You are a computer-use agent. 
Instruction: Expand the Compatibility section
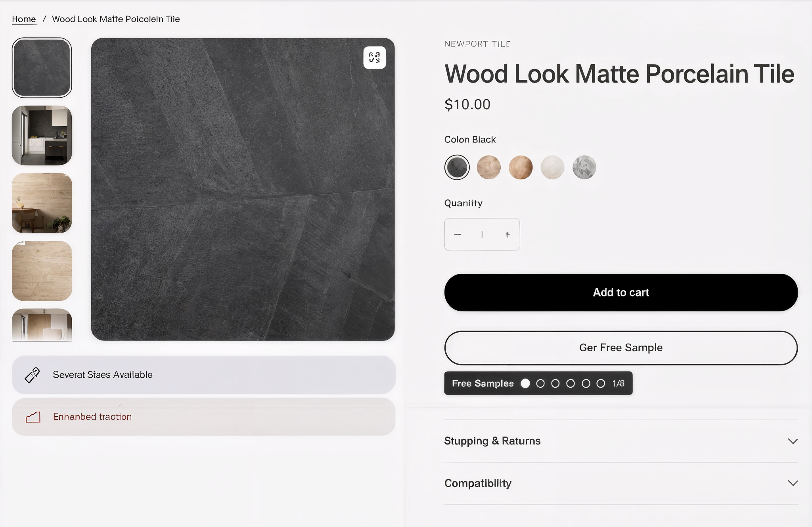point(478,483)
